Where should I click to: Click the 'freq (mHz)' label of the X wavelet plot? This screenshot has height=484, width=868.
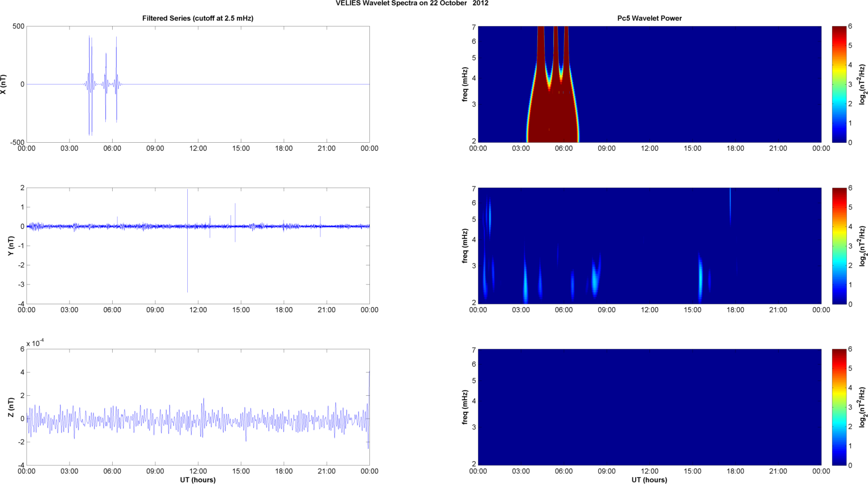[465, 84]
